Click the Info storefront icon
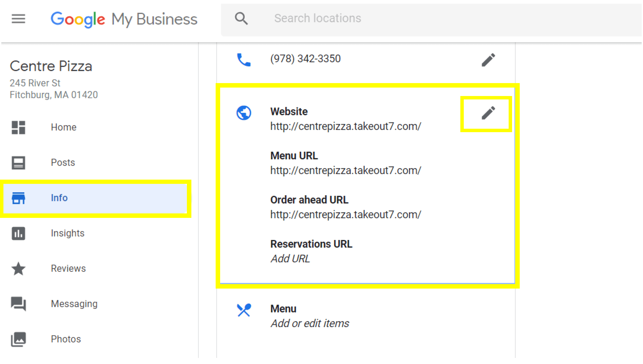 18,198
